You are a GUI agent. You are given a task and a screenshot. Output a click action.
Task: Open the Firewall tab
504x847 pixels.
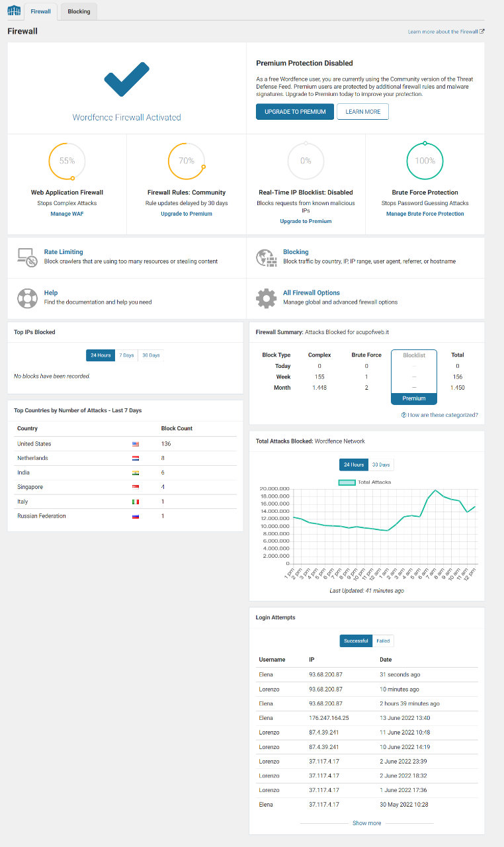[x=40, y=11]
